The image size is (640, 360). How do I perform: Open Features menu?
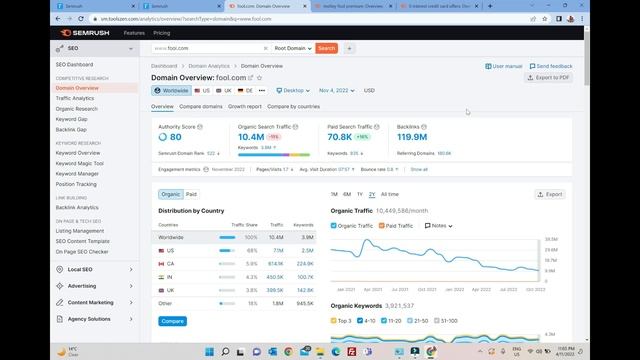(x=134, y=33)
